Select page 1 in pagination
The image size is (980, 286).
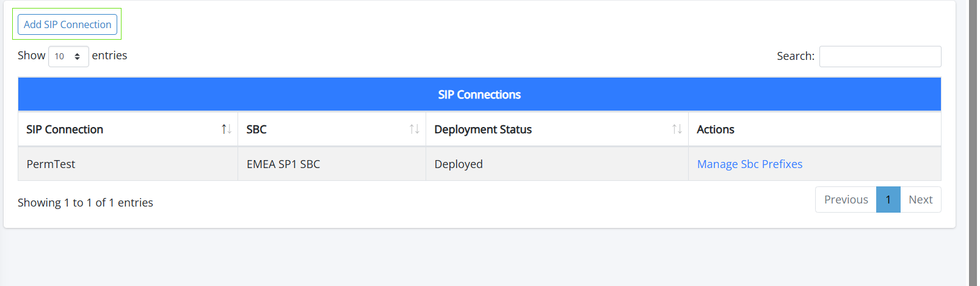[888, 200]
